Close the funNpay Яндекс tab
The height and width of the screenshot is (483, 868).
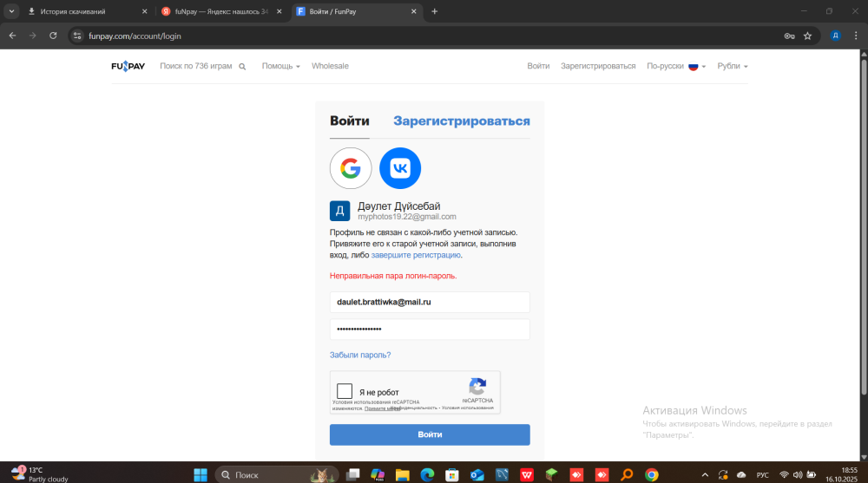(279, 11)
